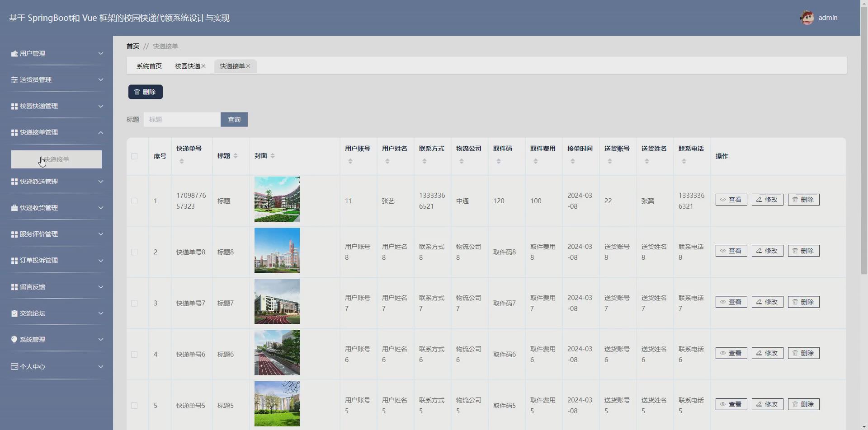This screenshot has width=868, height=430.
Task: Check the row 1 checkbox for 张艺
Action: 134,201
